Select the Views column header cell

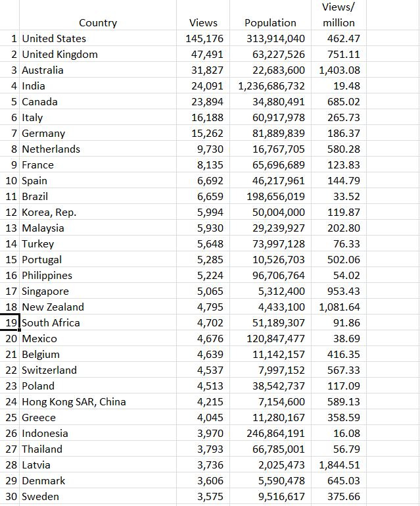click(x=202, y=23)
